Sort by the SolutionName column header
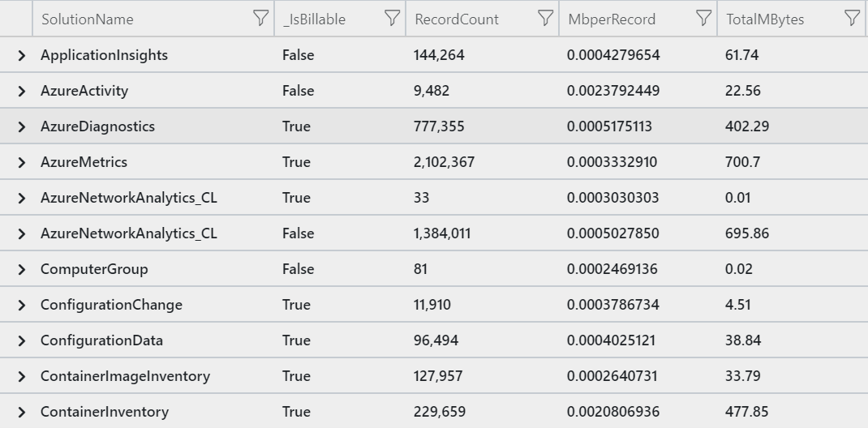868x428 pixels. pos(88,19)
